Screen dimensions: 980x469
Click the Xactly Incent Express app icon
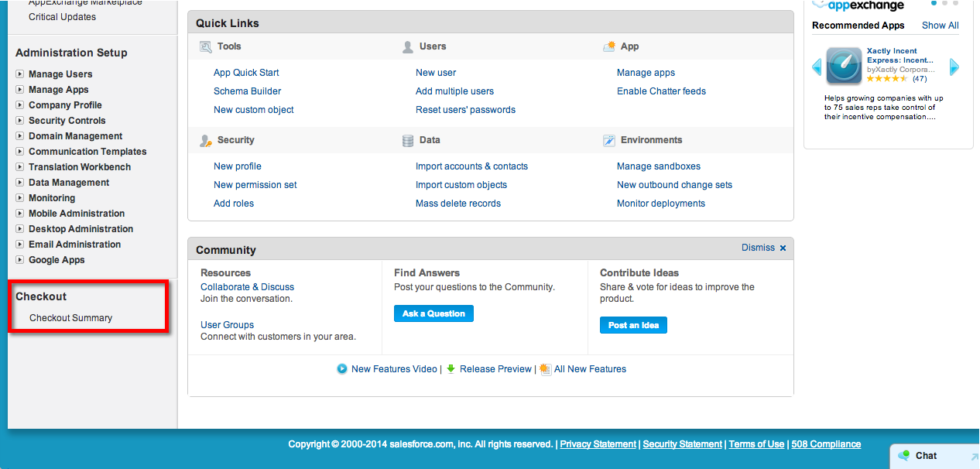click(844, 67)
